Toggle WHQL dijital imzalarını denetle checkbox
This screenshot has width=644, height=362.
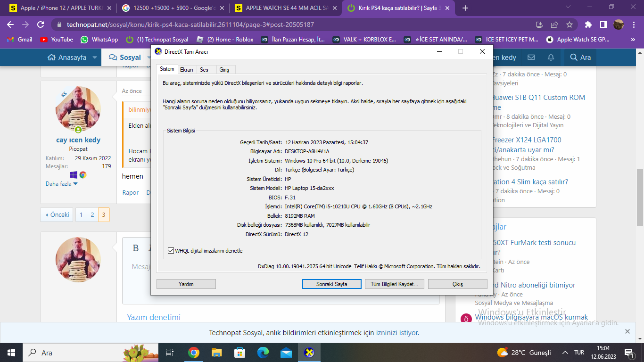(171, 251)
